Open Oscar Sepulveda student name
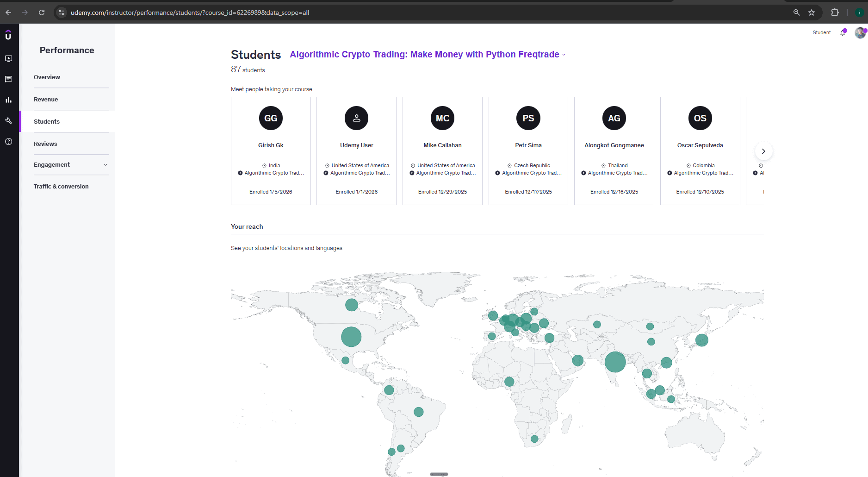868x477 pixels. [x=700, y=145]
